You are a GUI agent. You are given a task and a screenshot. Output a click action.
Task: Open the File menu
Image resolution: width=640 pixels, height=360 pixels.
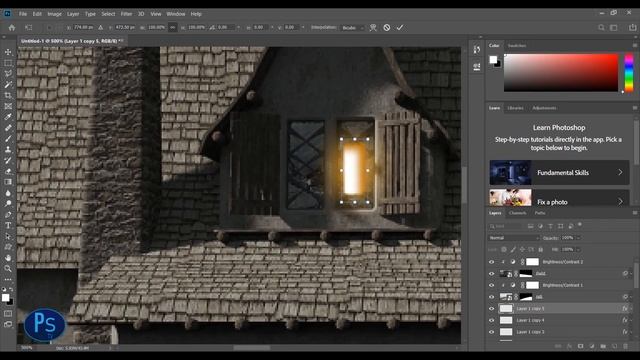point(23,14)
